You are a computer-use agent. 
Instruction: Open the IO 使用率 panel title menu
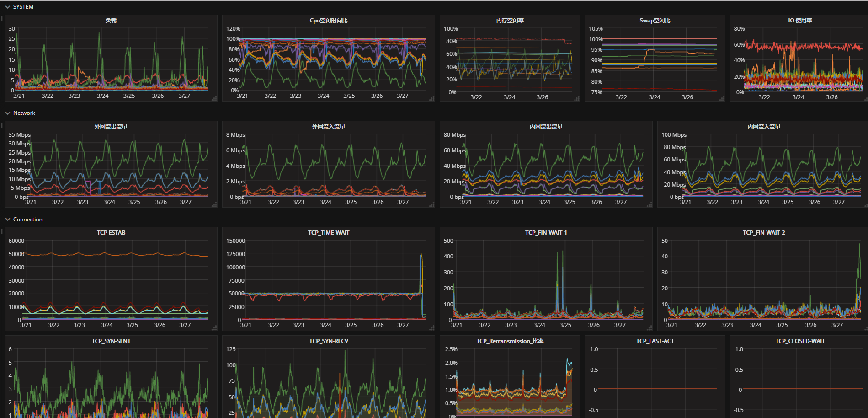800,21
